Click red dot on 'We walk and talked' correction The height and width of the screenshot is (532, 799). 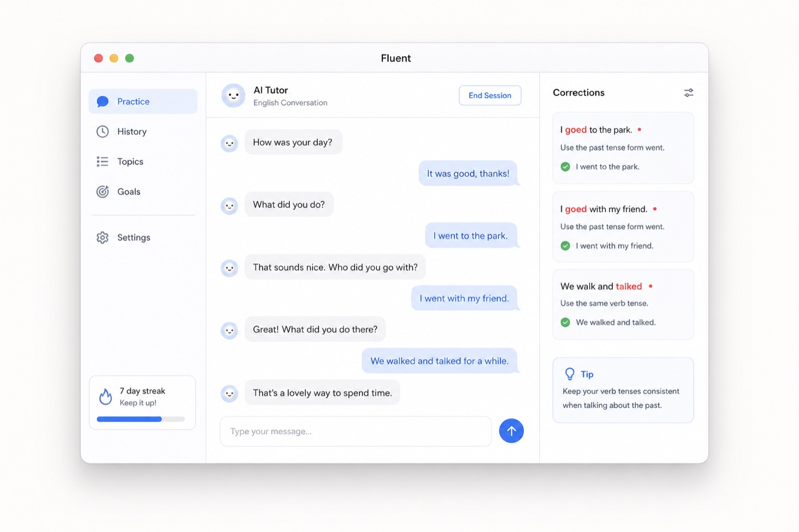[651, 286]
